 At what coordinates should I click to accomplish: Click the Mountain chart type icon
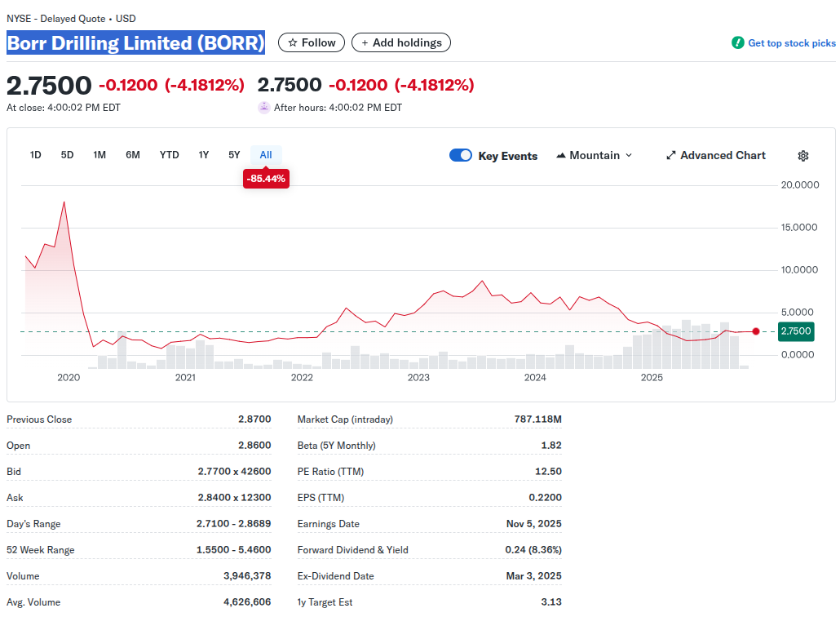pyautogui.click(x=561, y=156)
